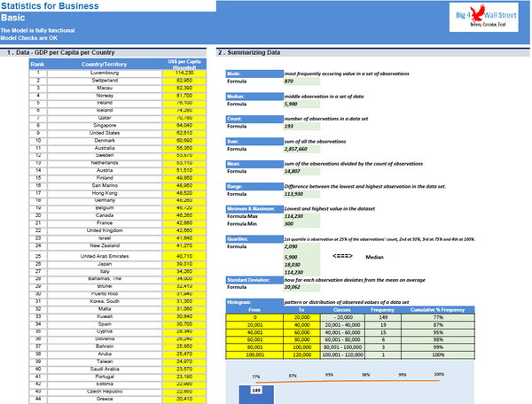Select the Median formula result 5,900
The width and height of the screenshot is (532, 404).
[x=301, y=104]
